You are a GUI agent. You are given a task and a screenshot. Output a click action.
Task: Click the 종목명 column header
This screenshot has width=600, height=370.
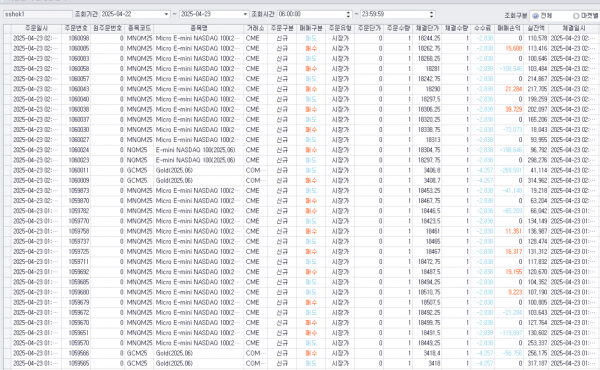199,28
